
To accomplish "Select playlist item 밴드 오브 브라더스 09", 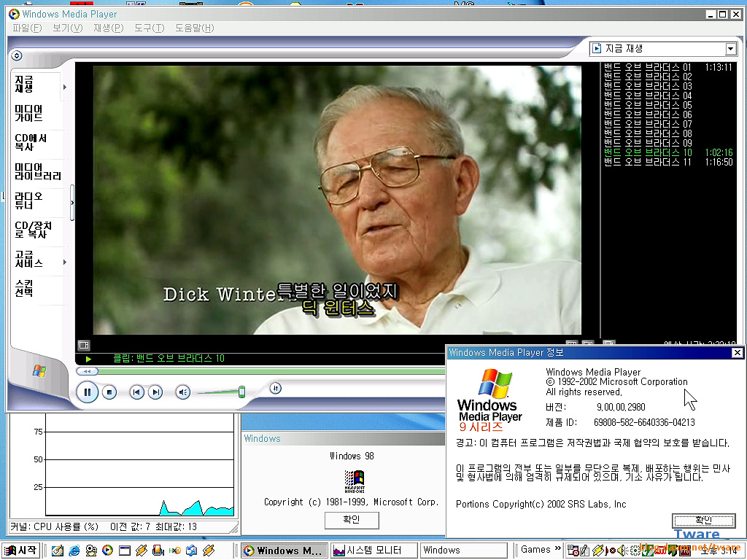I will point(668,143).
